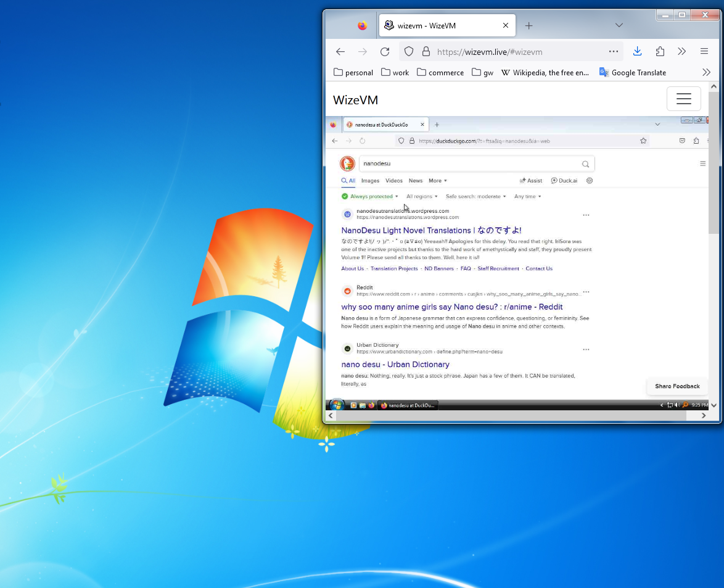Open the Extensions puzzle-piece button in outer Firefox
The height and width of the screenshot is (588, 724).
[x=660, y=52]
